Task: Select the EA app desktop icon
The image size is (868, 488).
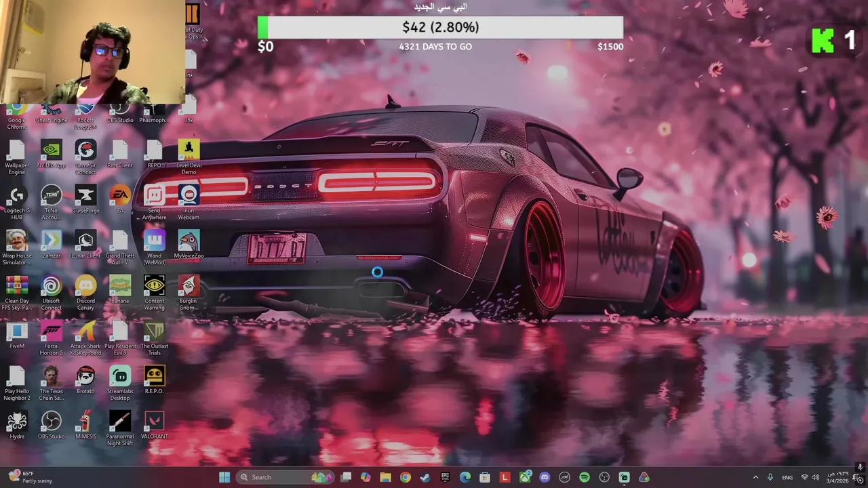Action: pyautogui.click(x=120, y=200)
